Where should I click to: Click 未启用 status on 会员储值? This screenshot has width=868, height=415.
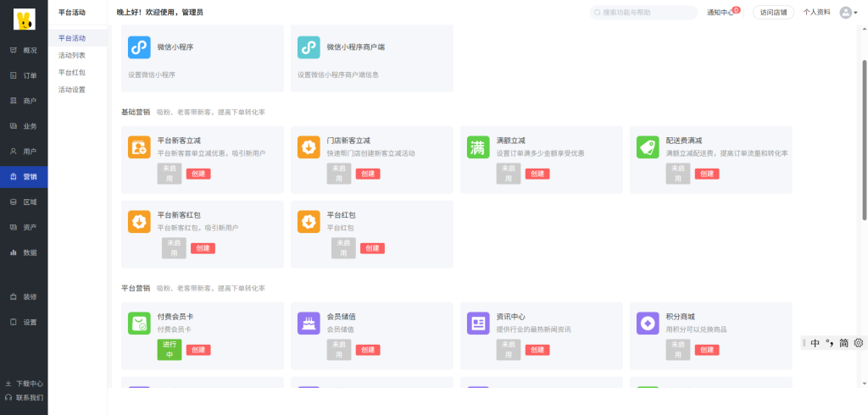tap(339, 350)
